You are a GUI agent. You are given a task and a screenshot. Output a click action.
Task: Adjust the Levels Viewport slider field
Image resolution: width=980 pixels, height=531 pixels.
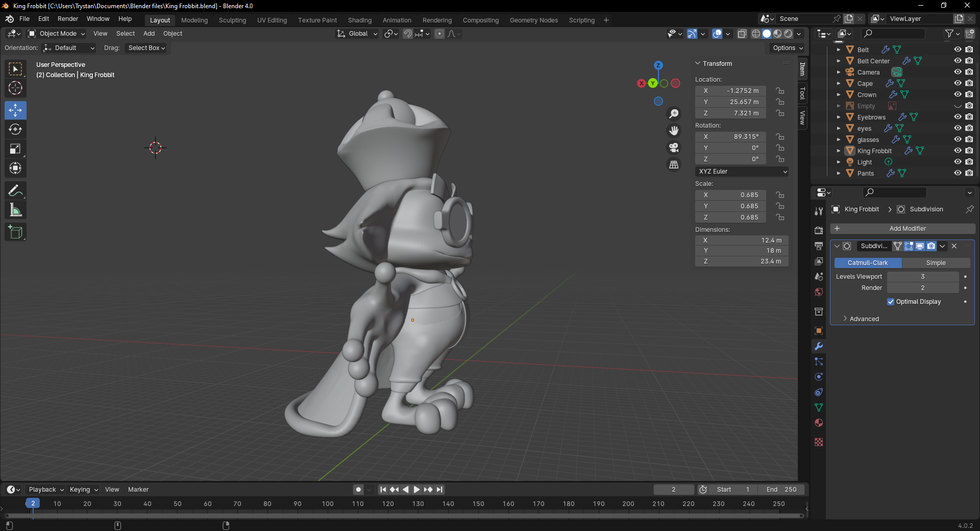922,277
